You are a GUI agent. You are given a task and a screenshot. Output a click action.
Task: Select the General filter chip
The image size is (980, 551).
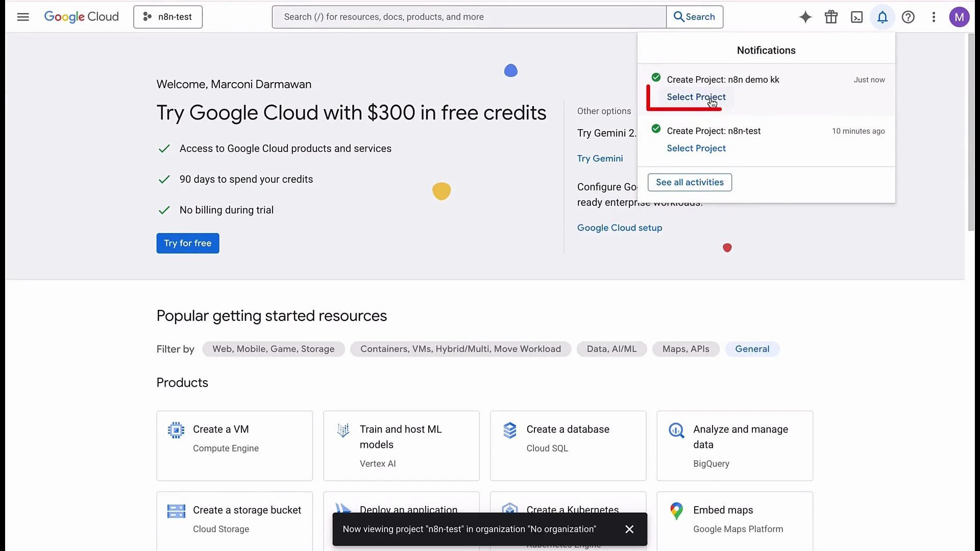752,349
